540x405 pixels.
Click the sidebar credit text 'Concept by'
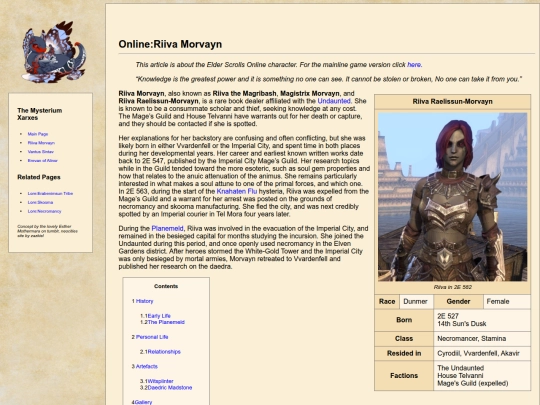tap(48, 231)
